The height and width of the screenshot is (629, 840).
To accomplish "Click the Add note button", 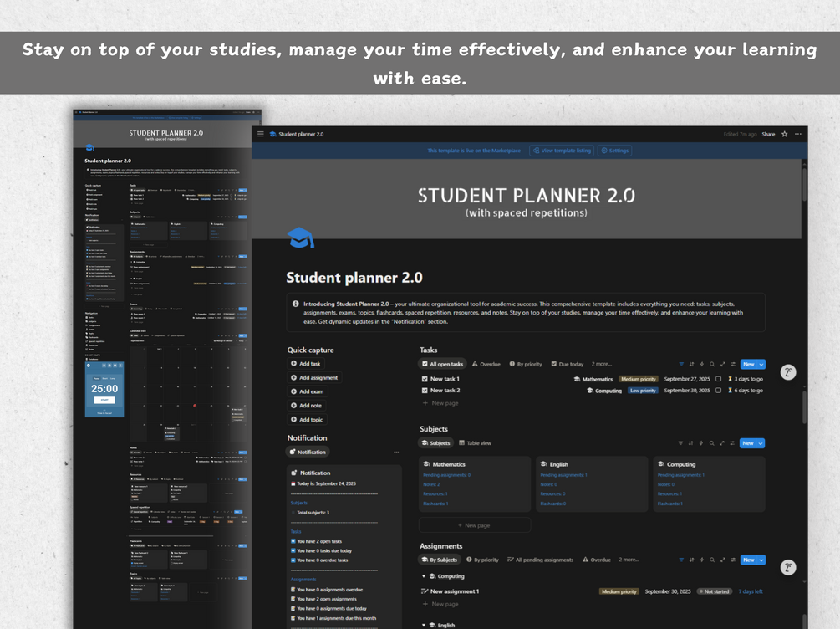I will (306, 406).
